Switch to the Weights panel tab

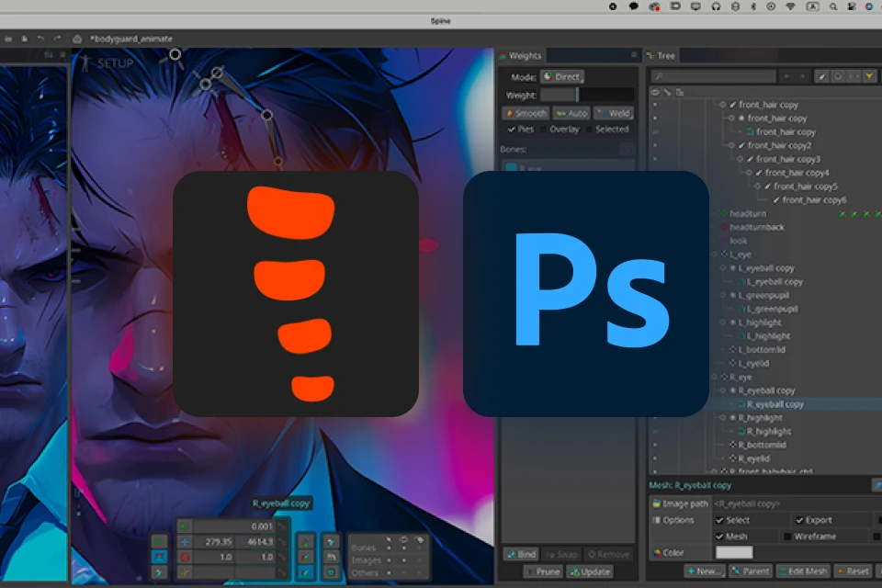pyautogui.click(x=521, y=56)
